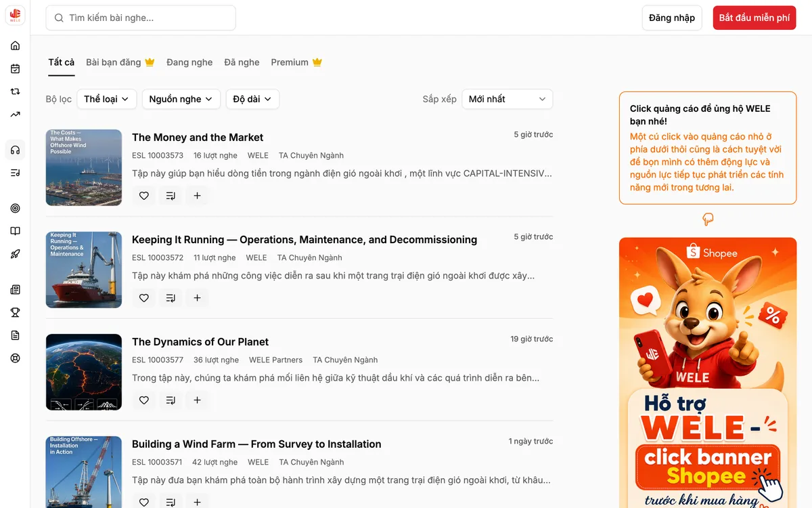Image resolution: width=812 pixels, height=508 pixels.
Task: Click the 19 giờ trước timestamp
Action: (532, 339)
